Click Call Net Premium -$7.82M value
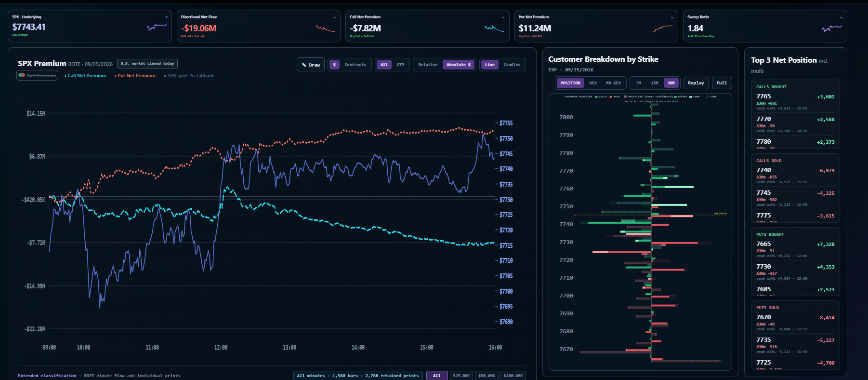This screenshot has width=868, height=380. 366,28
